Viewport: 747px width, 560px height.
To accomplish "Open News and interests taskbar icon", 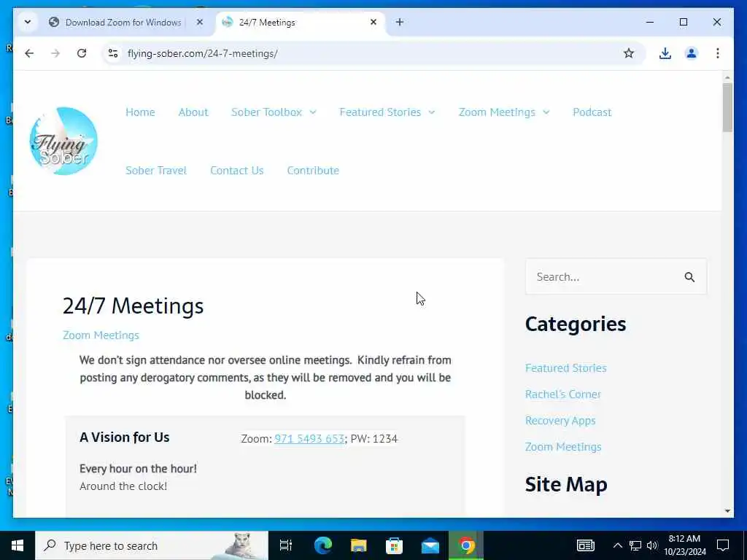I will pos(586,545).
